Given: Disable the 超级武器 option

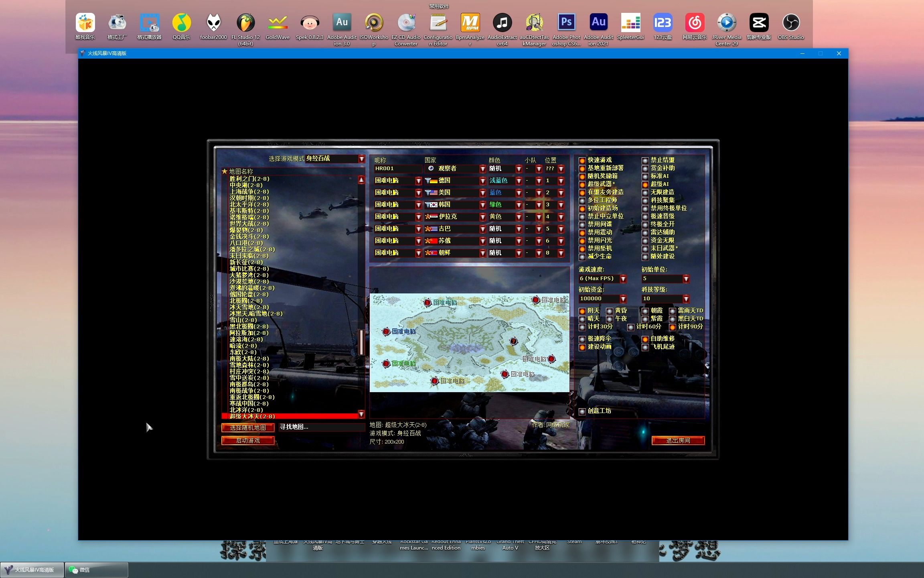Looking at the screenshot, I should point(582,185).
